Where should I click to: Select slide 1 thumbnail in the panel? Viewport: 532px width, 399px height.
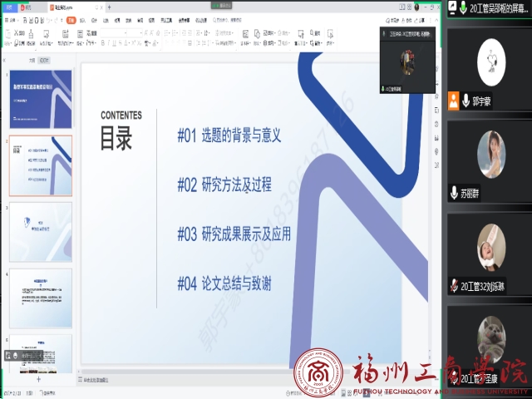pyautogui.click(x=41, y=98)
